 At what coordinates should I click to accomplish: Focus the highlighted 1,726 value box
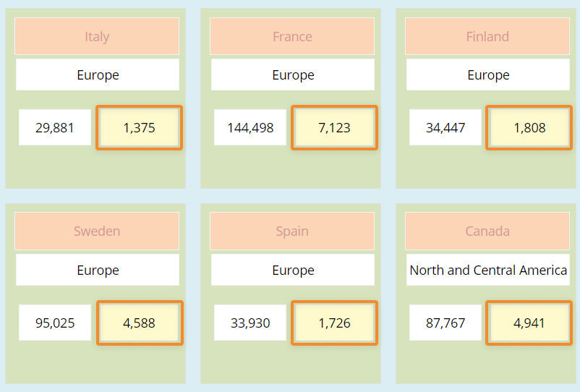coord(334,323)
